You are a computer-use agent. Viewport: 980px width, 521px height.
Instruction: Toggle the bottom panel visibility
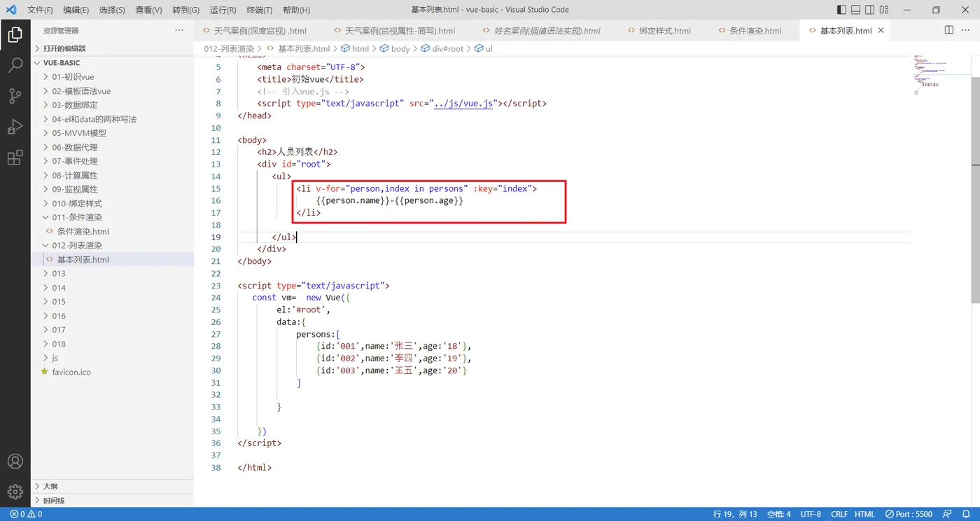click(x=855, y=10)
